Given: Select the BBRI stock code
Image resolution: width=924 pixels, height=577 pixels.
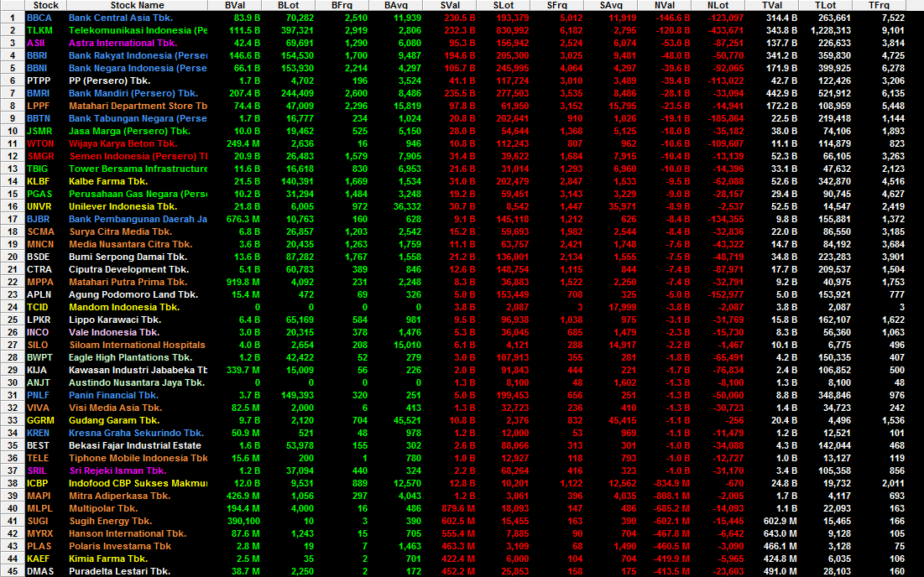Looking at the screenshot, I should click(x=37, y=55).
